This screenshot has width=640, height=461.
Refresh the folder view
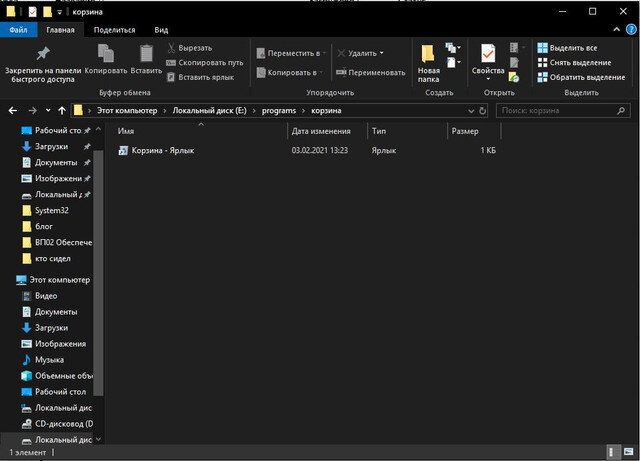(x=482, y=111)
